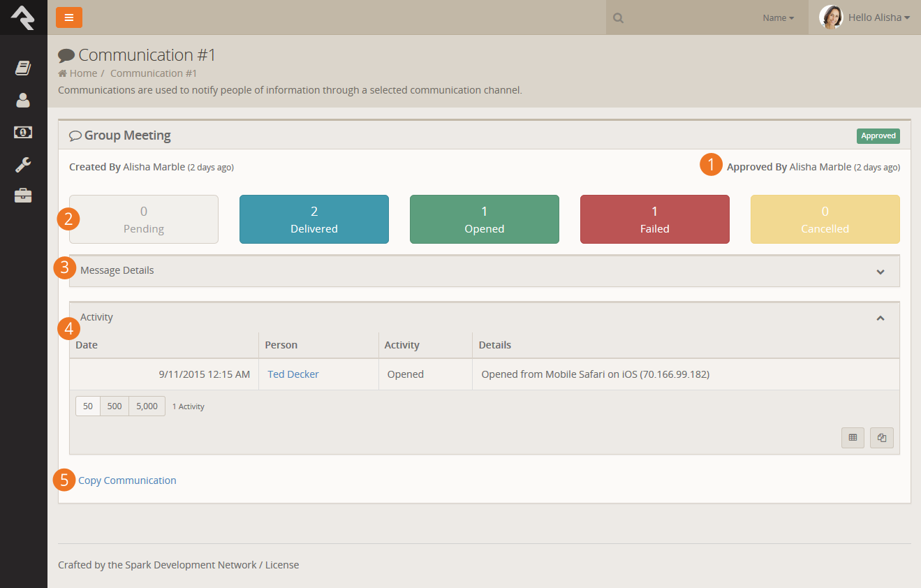The width and height of the screenshot is (921, 588).
Task: Click the License footer link
Action: (282, 565)
